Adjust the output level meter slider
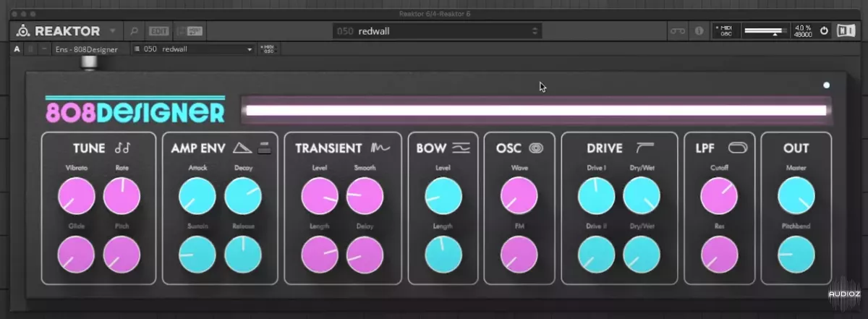Image resolution: width=868 pixels, height=319 pixels. point(765,31)
